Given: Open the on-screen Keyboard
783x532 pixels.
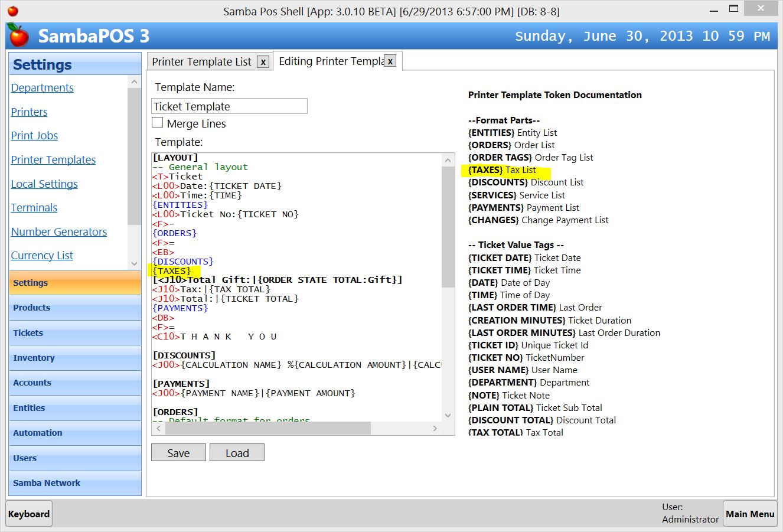Looking at the screenshot, I should pos(28,513).
